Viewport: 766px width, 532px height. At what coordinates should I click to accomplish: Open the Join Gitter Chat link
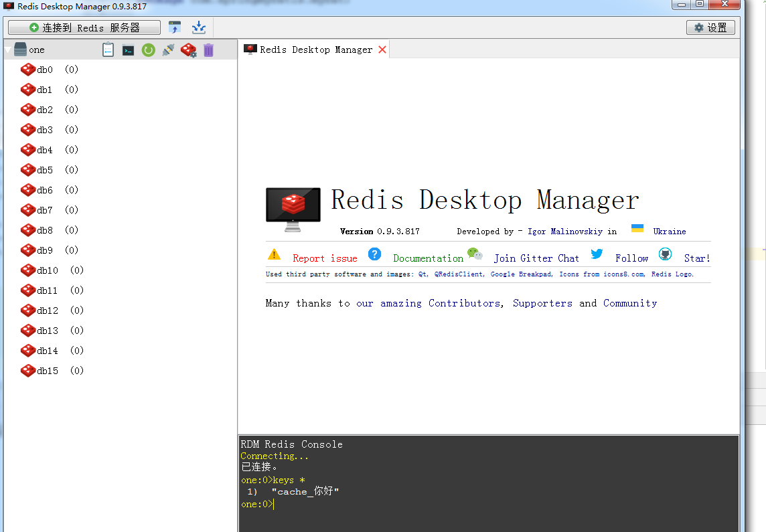point(536,259)
